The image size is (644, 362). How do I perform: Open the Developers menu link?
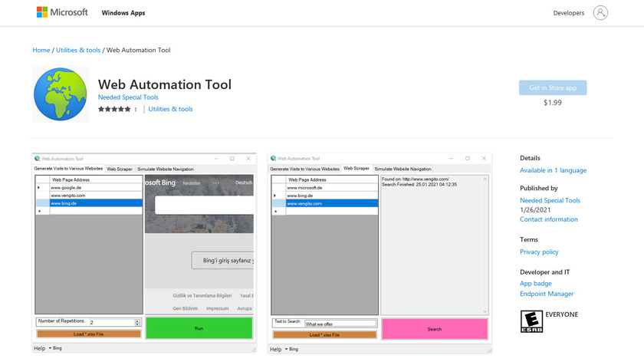pyautogui.click(x=568, y=13)
